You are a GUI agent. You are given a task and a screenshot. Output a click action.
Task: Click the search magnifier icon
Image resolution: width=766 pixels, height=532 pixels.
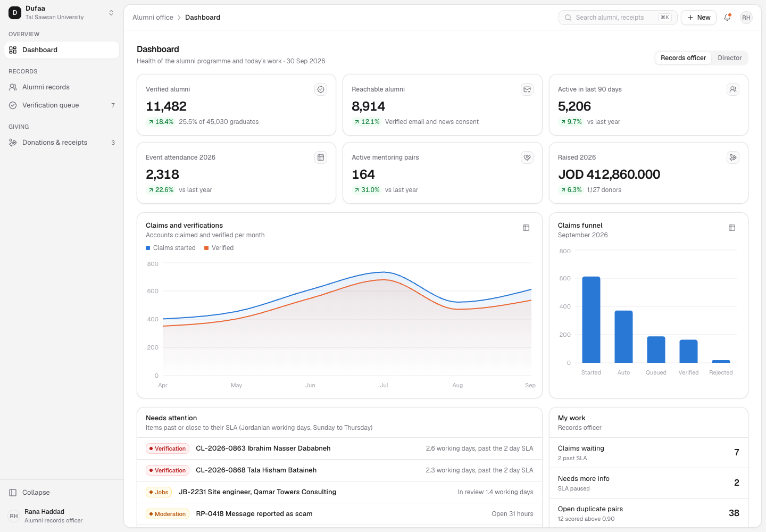click(568, 18)
